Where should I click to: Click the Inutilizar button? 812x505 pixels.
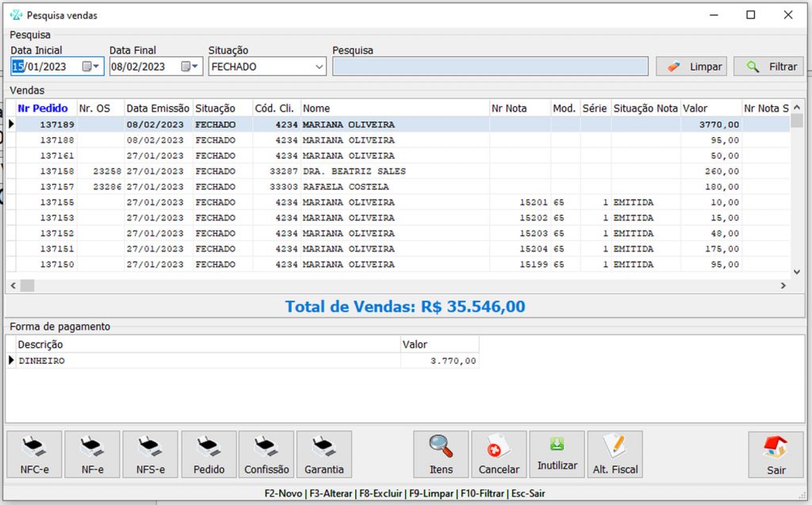[557, 455]
